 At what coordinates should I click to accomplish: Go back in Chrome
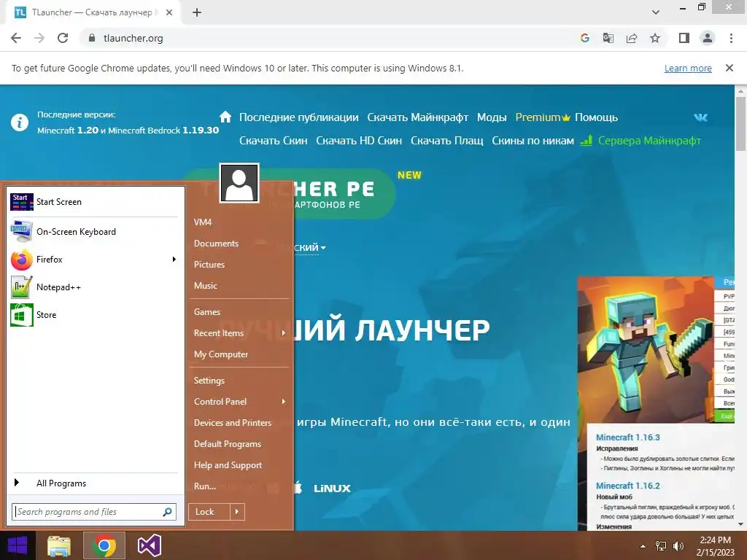(x=16, y=38)
